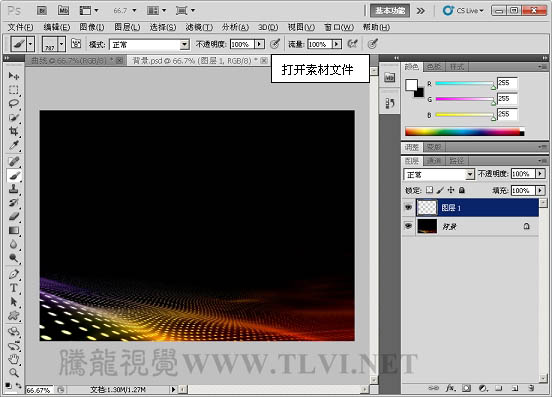Select the Hand tool

14,359
